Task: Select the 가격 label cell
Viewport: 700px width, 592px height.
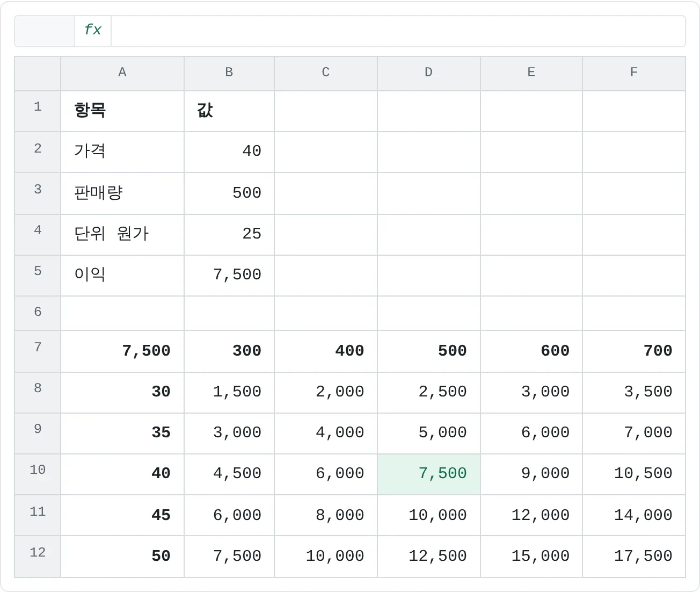Action: tap(122, 152)
